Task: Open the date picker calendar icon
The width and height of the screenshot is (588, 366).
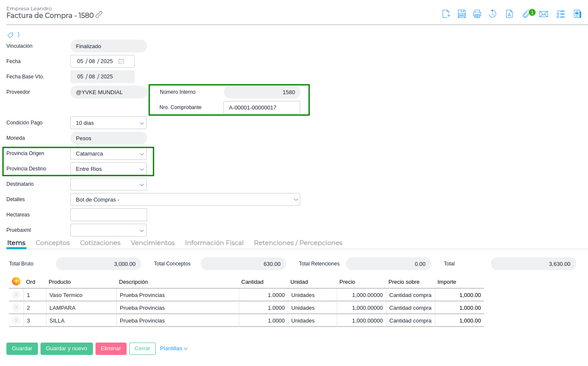Action: [x=122, y=61]
